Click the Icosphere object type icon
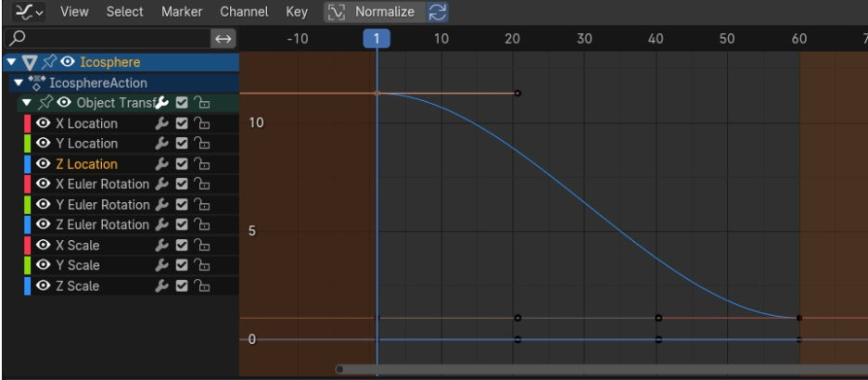Image resolution: width=868 pixels, height=380 pixels. click(30, 62)
